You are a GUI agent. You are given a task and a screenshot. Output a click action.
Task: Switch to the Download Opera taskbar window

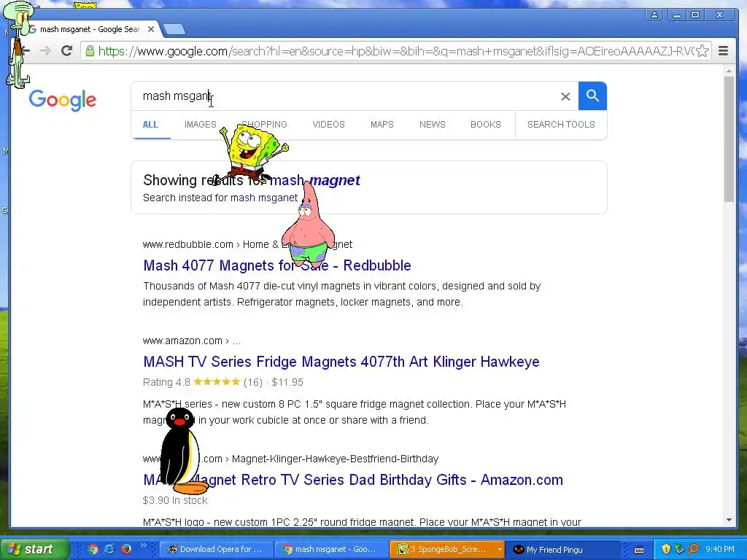[216, 549]
